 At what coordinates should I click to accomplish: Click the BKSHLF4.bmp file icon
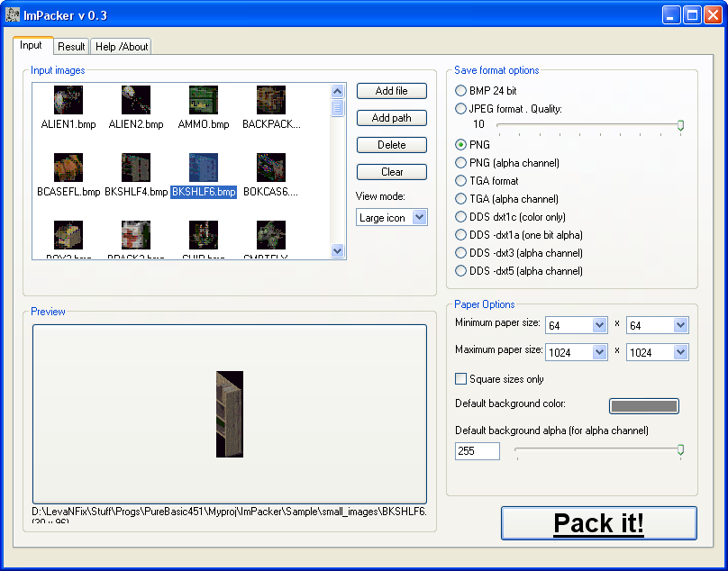click(136, 168)
